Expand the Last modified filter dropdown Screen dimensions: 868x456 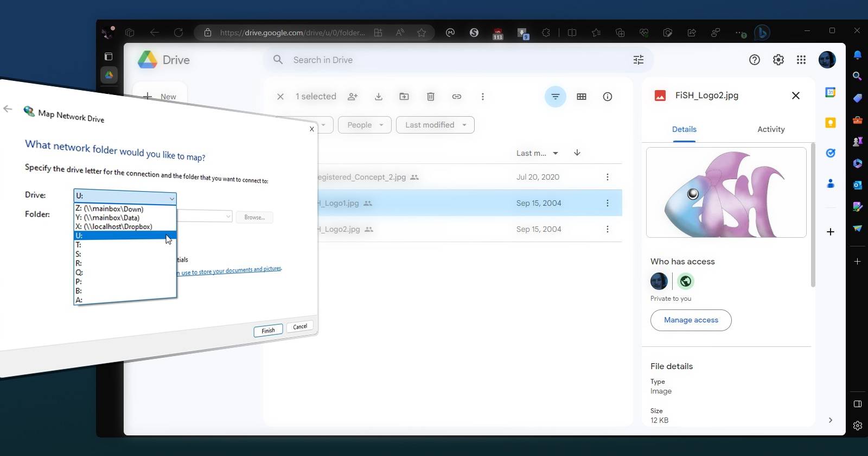(x=435, y=125)
